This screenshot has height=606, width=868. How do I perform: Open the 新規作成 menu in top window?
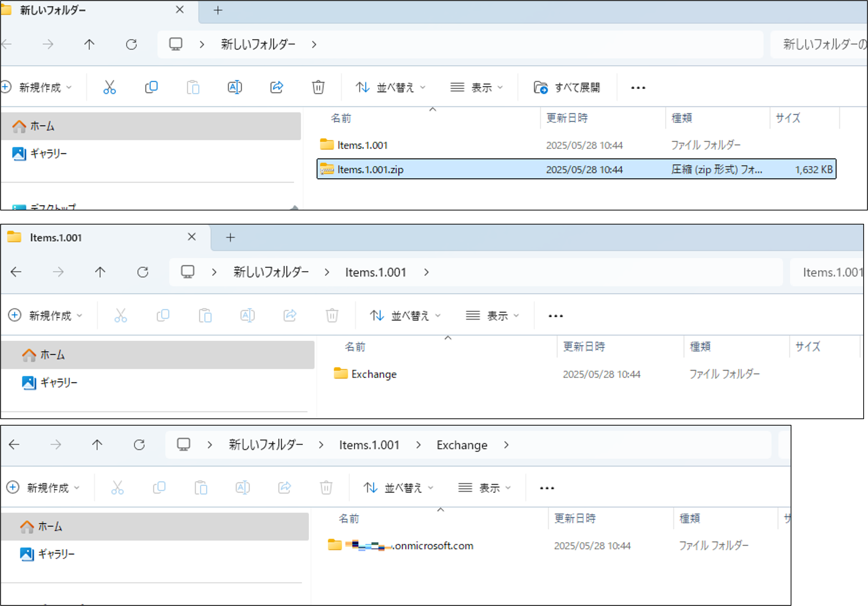click(x=37, y=87)
